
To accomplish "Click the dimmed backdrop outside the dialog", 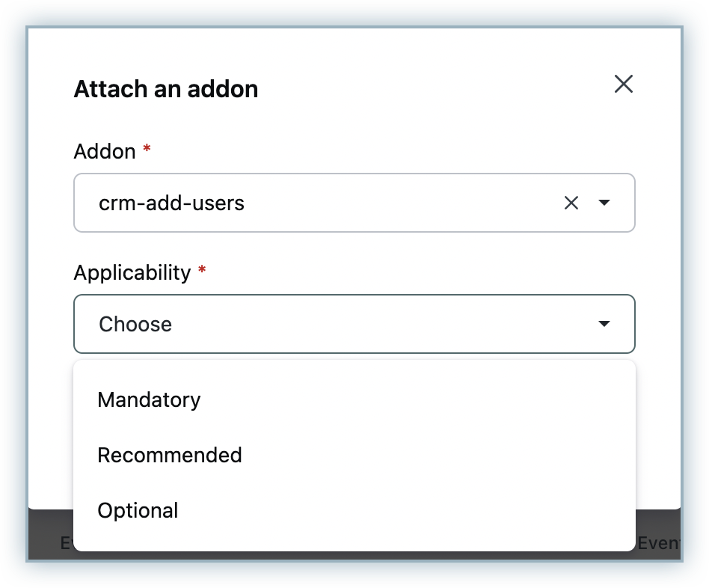I will [13, 299].
